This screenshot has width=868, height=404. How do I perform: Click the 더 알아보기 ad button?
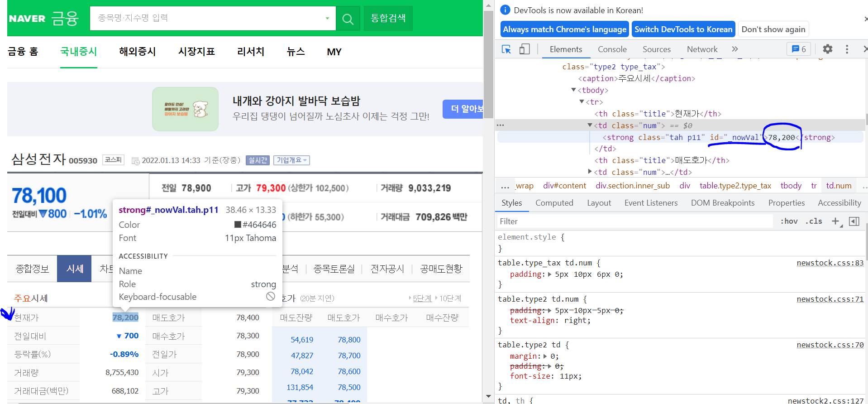(x=463, y=109)
